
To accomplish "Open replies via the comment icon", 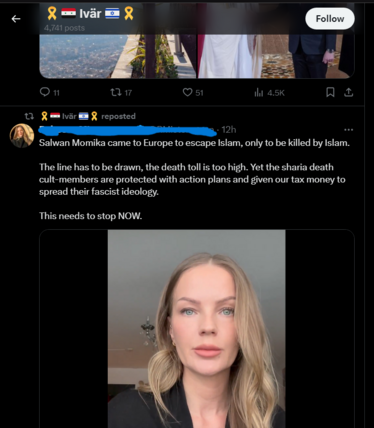I will pyautogui.click(x=45, y=92).
